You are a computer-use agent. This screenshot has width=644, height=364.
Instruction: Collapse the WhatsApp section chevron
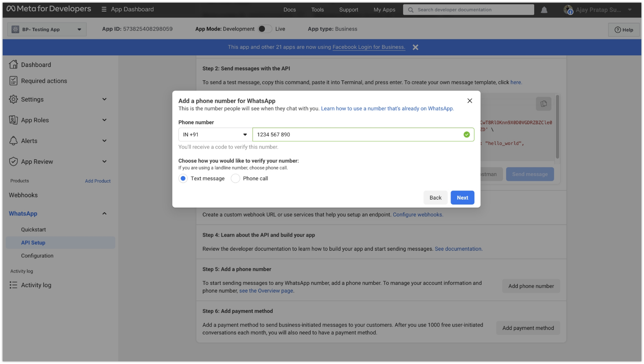pyautogui.click(x=104, y=213)
